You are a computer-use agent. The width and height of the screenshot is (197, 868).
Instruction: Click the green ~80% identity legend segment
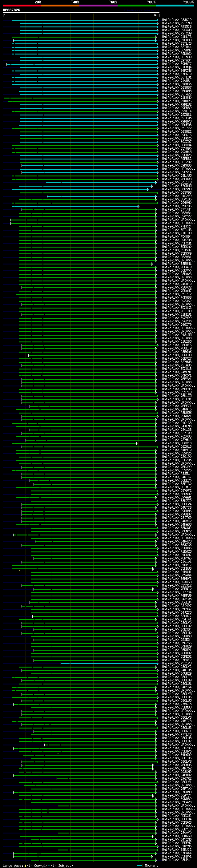tap(136, 6)
